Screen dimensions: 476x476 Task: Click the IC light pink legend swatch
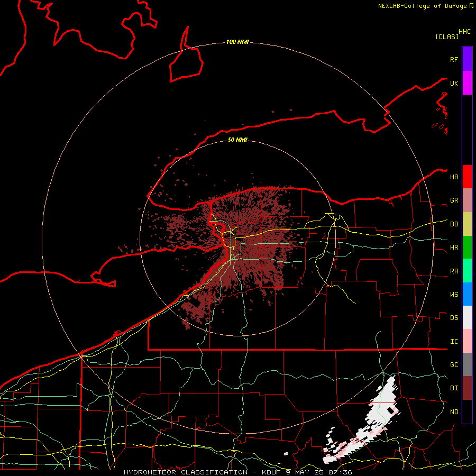tap(467, 341)
